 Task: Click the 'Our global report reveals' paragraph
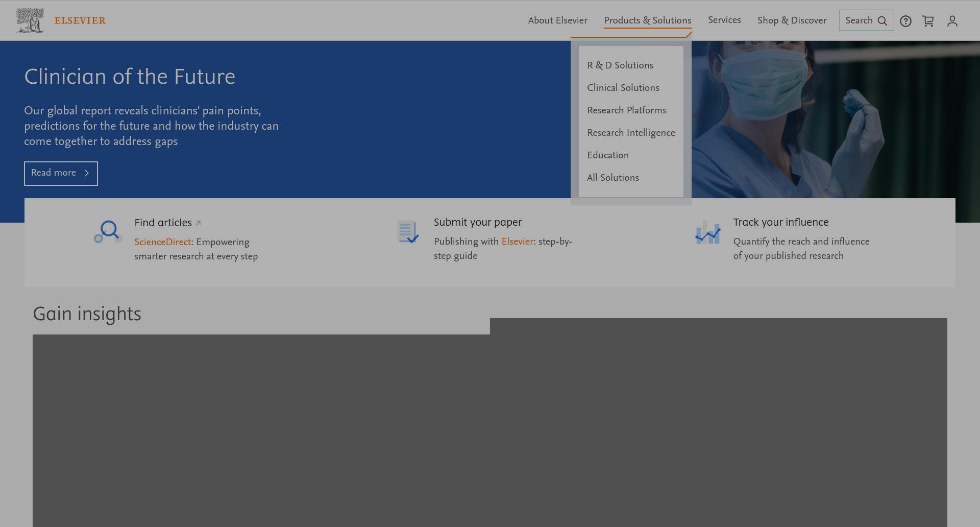click(x=151, y=126)
